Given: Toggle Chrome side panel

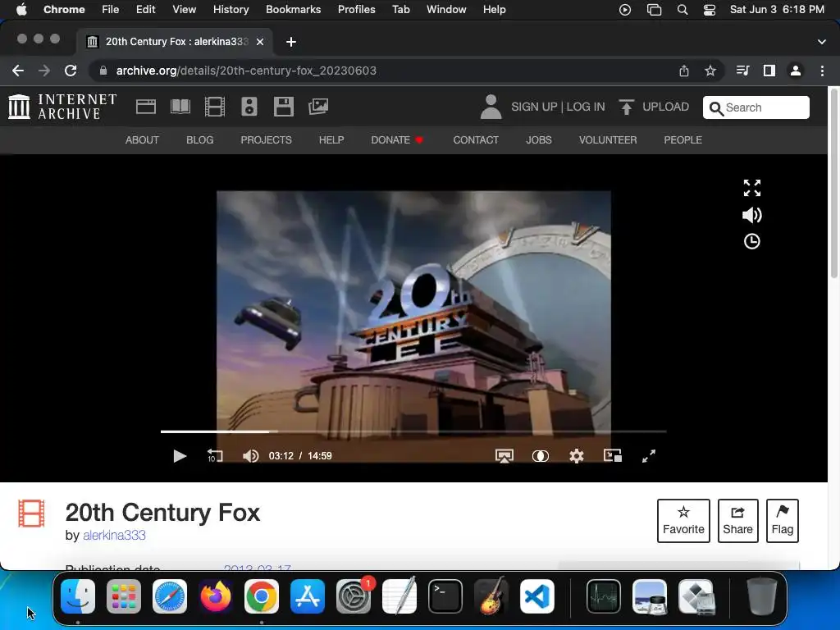Looking at the screenshot, I should pyautogui.click(x=769, y=71).
